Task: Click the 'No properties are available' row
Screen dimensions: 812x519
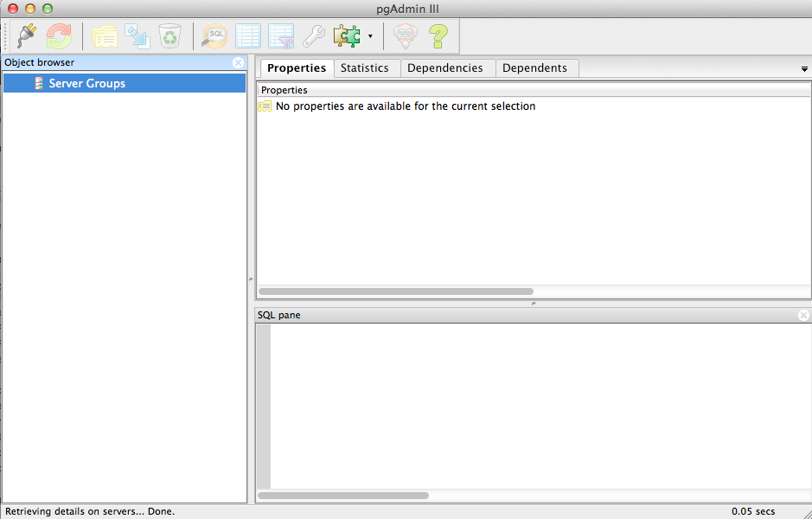Action: click(534, 106)
